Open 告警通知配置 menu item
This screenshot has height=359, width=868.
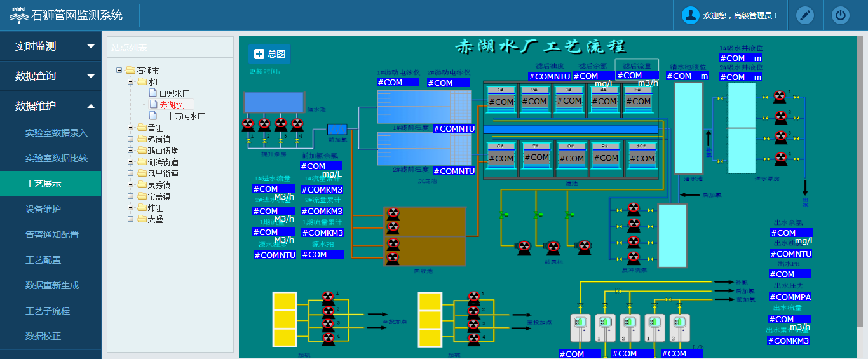point(52,234)
